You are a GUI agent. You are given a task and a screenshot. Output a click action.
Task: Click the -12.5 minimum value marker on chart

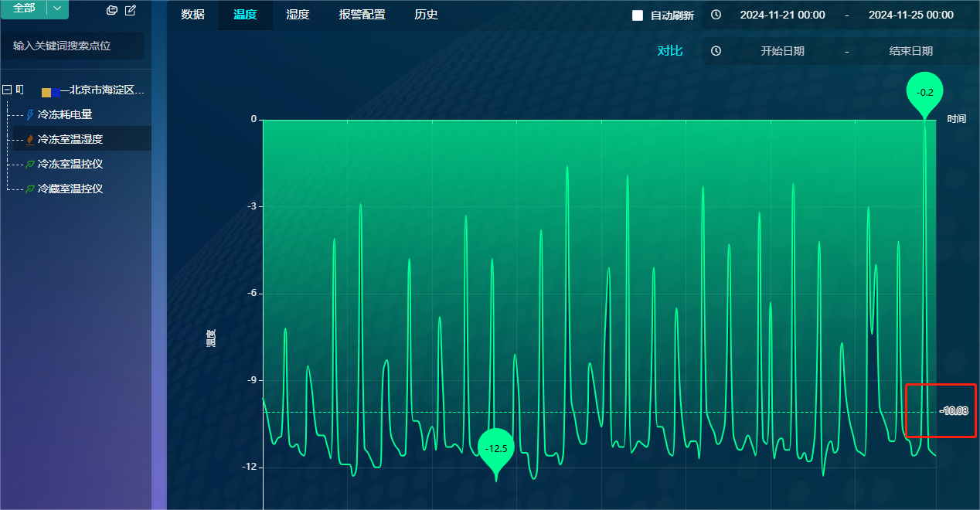(495, 450)
